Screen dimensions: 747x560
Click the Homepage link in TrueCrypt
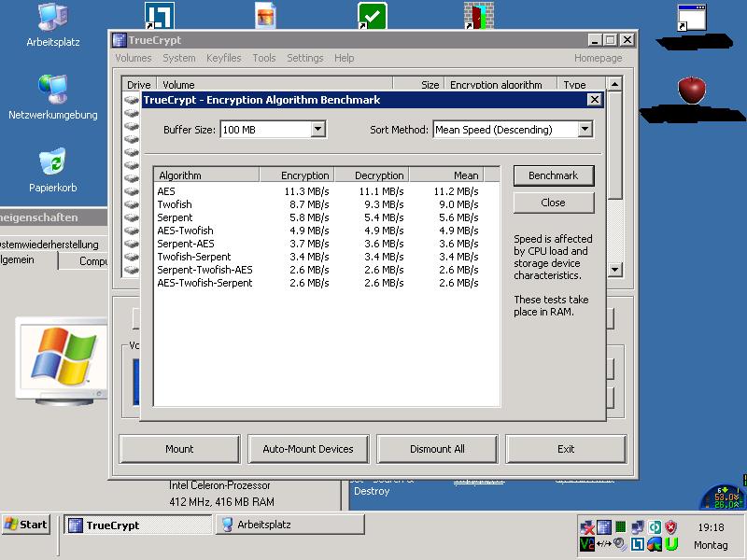[x=598, y=58]
